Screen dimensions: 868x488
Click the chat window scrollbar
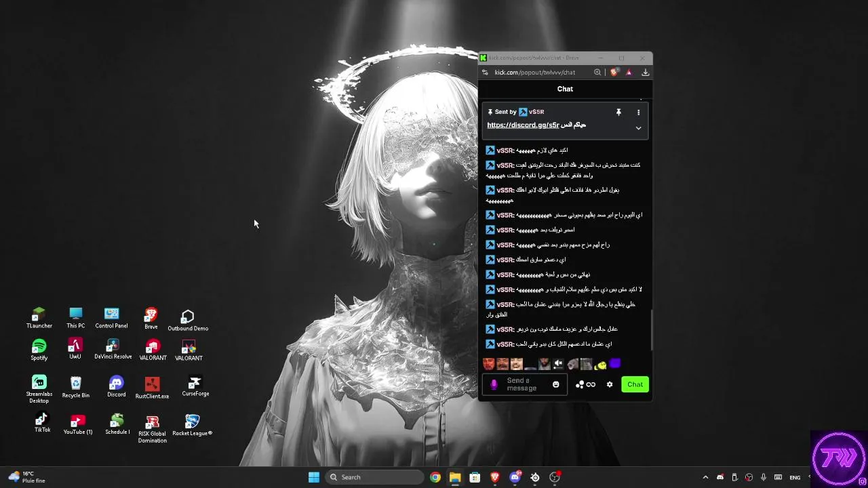[651, 329]
